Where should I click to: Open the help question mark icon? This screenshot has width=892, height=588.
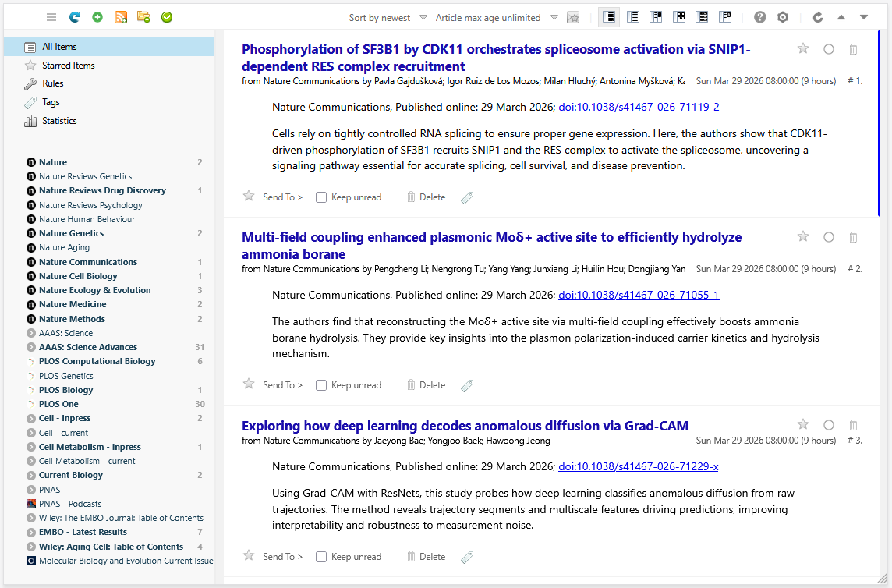click(759, 17)
